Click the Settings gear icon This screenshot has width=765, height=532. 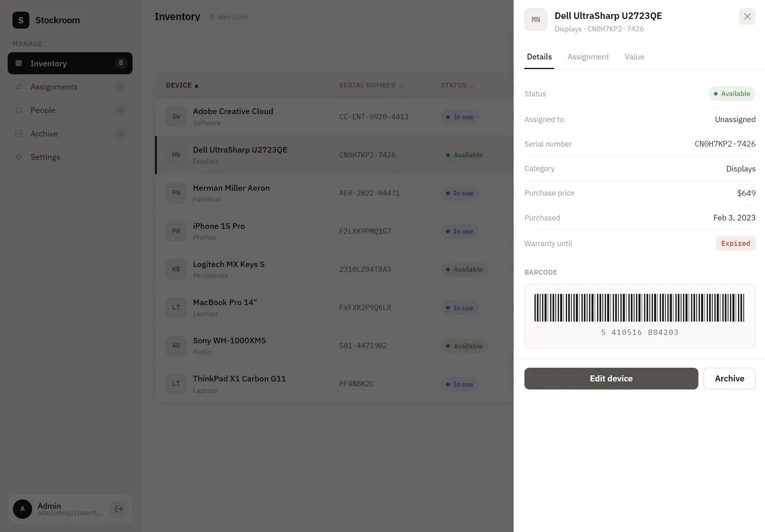[x=19, y=157]
